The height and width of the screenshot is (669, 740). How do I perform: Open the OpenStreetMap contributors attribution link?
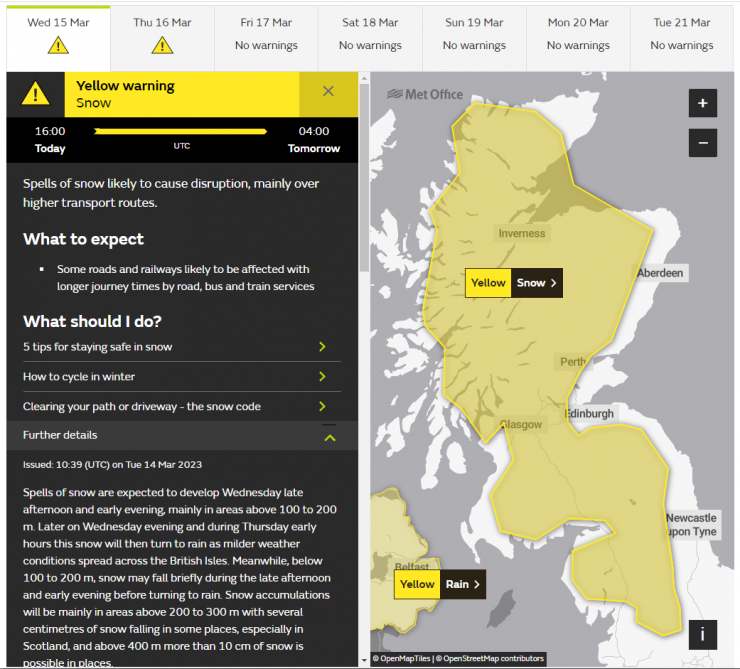[496, 659]
